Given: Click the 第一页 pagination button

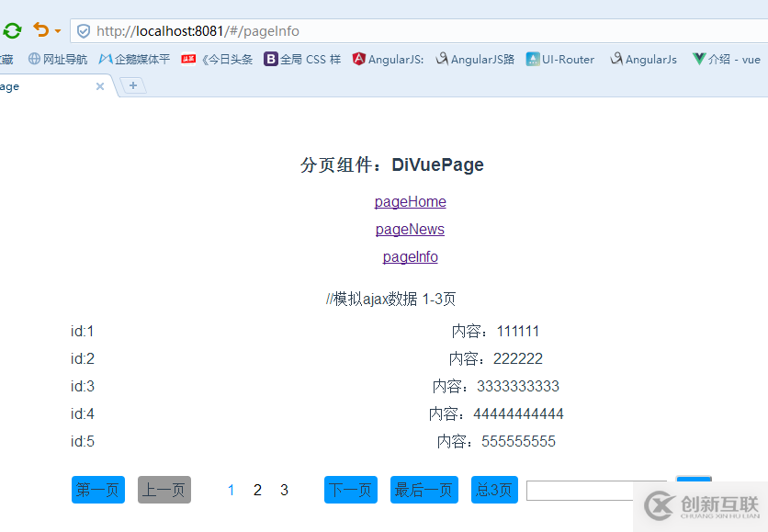Looking at the screenshot, I should [97, 490].
